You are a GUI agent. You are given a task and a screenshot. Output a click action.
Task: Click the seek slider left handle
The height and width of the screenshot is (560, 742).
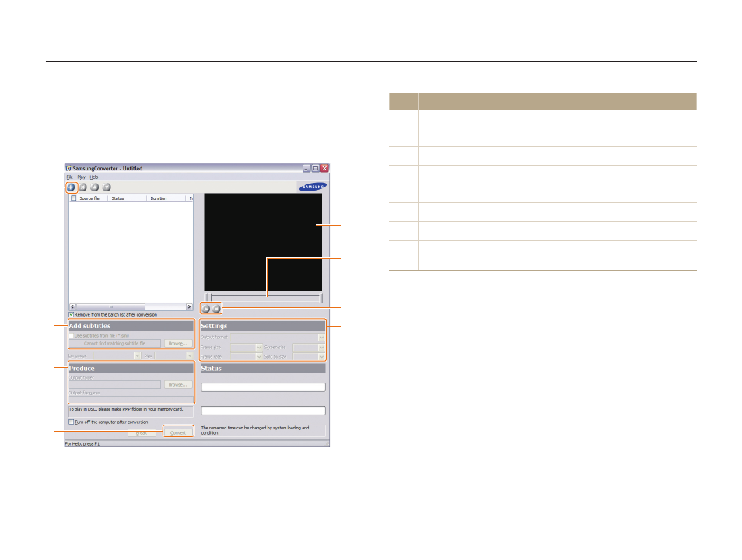[x=207, y=298]
